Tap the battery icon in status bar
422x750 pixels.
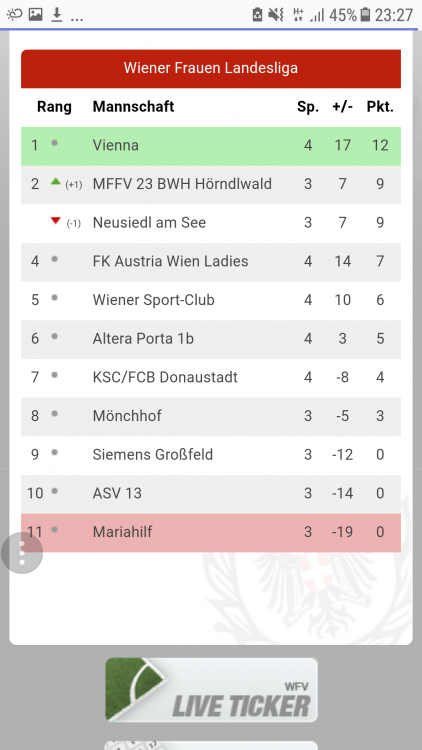tap(365, 15)
